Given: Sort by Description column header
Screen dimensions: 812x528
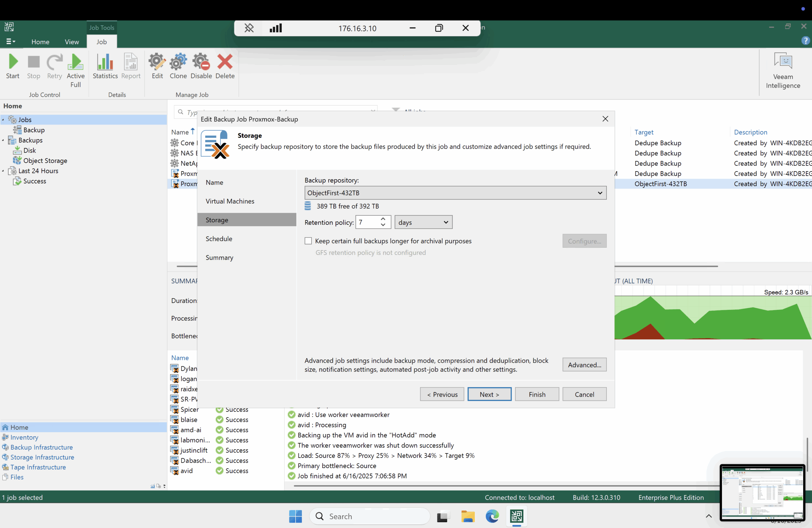Looking at the screenshot, I should (750, 132).
